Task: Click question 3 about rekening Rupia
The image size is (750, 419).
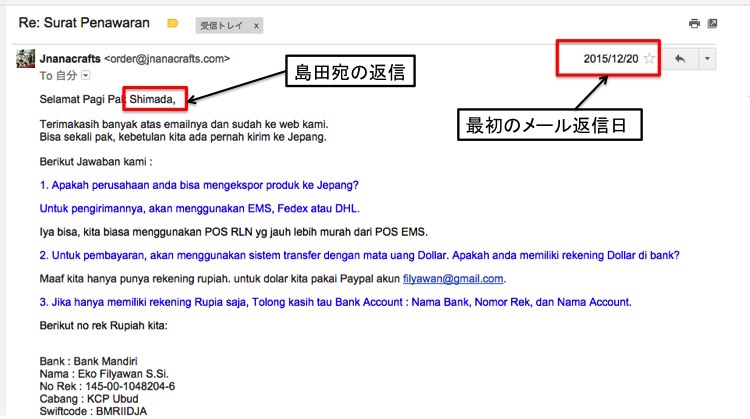Action: pos(335,302)
